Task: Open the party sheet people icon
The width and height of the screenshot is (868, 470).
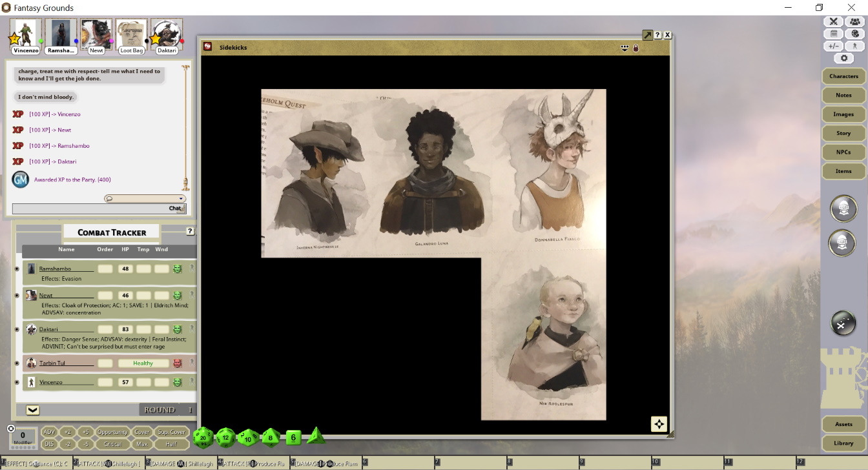Action: tap(855, 21)
